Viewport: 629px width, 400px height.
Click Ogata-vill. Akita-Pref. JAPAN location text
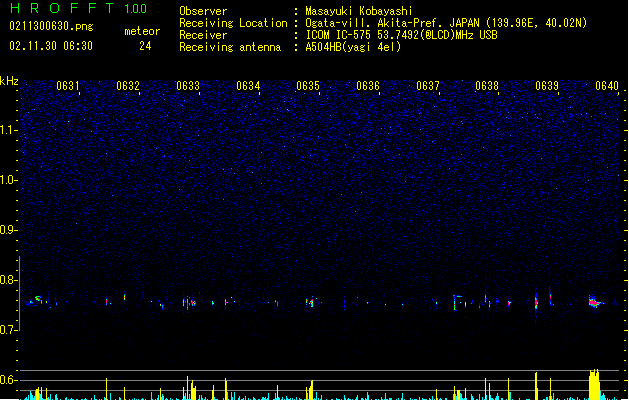[446, 23]
